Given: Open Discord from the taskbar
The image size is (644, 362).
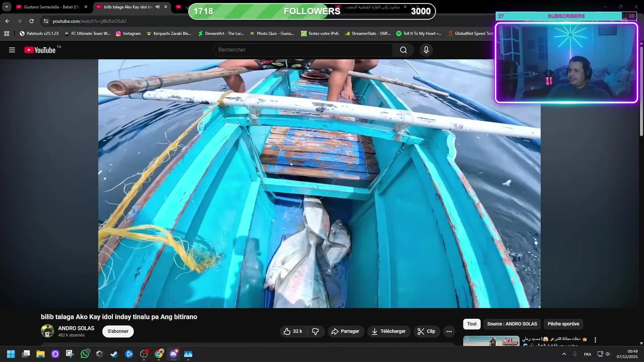Looking at the screenshot, I should pyautogui.click(x=174, y=354).
